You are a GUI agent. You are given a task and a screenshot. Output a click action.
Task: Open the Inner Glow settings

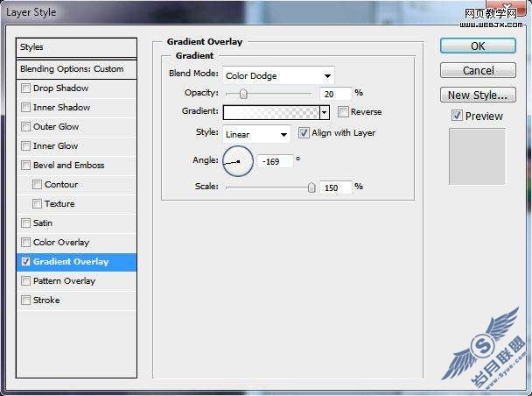[56, 146]
